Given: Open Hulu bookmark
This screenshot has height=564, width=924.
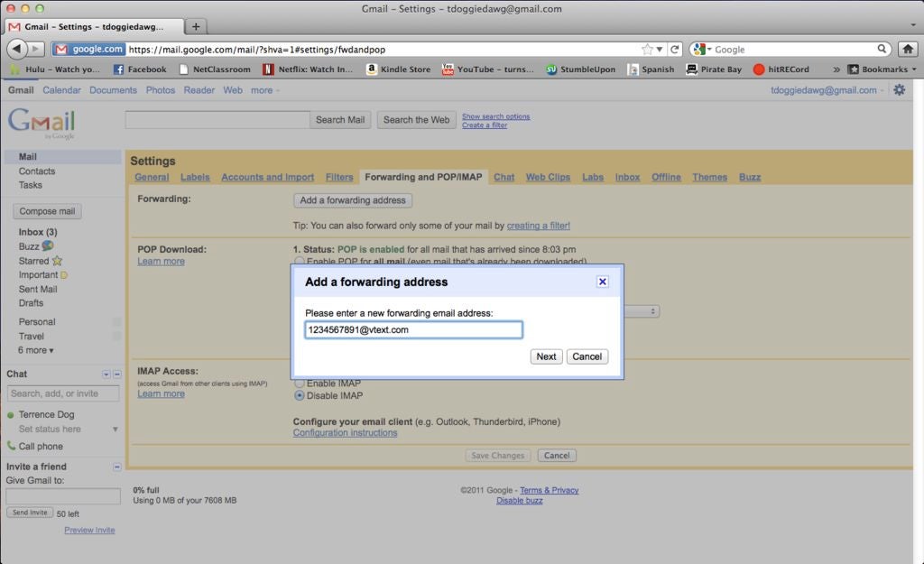Looking at the screenshot, I should click(55, 69).
